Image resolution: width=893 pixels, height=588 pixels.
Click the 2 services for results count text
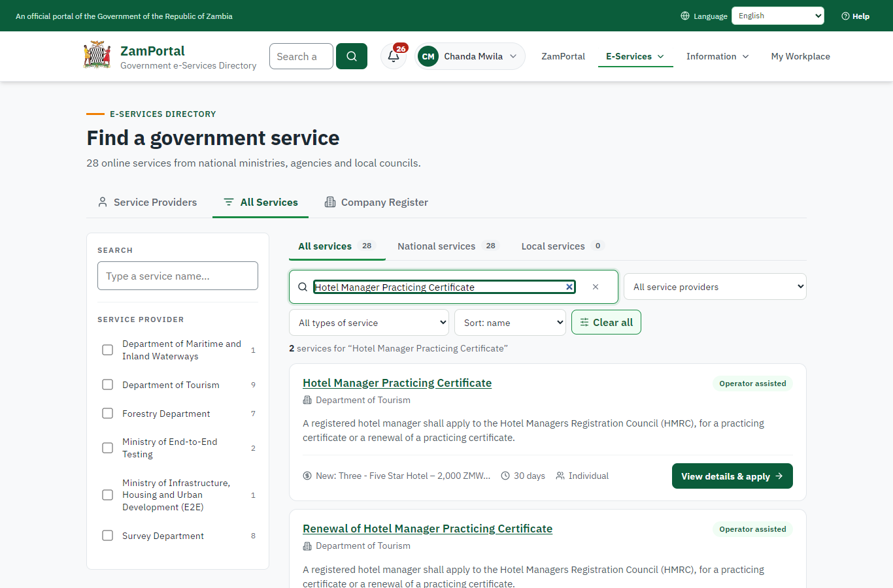(x=398, y=348)
